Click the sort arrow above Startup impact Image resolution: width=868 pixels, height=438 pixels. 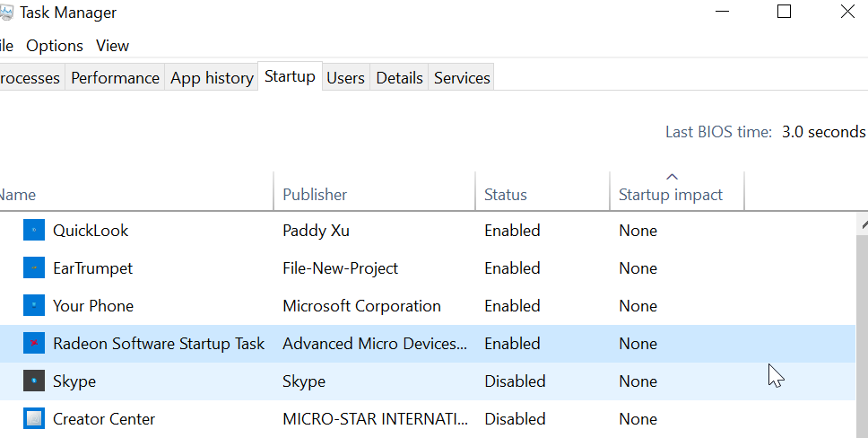click(672, 177)
